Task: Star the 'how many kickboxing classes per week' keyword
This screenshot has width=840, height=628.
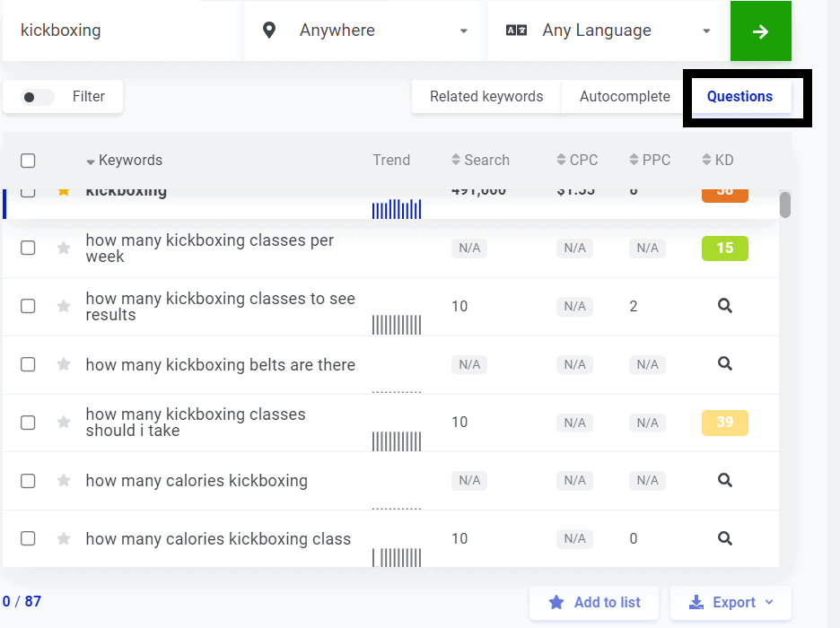Action: tap(64, 249)
